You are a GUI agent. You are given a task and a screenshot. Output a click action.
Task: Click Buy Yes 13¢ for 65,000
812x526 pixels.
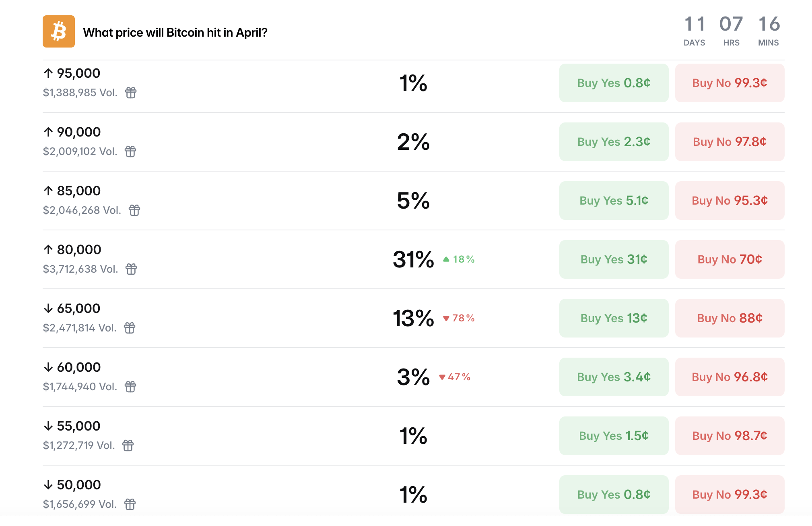coord(613,318)
